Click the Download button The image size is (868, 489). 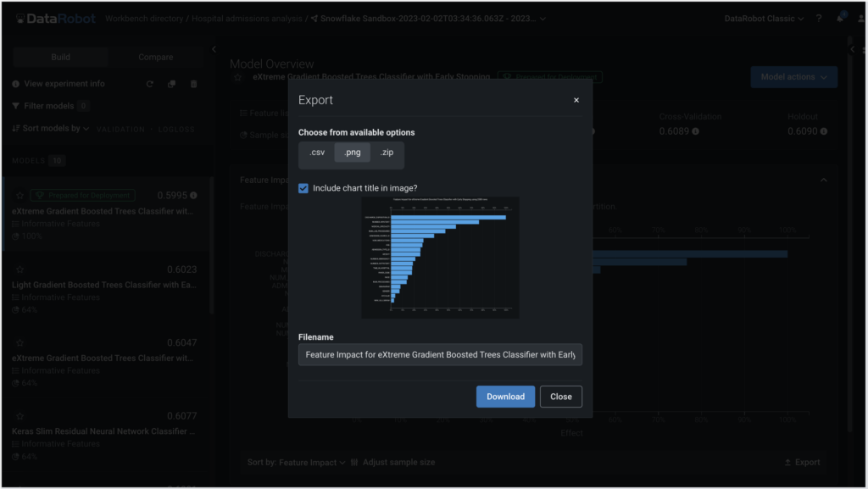pos(505,397)
